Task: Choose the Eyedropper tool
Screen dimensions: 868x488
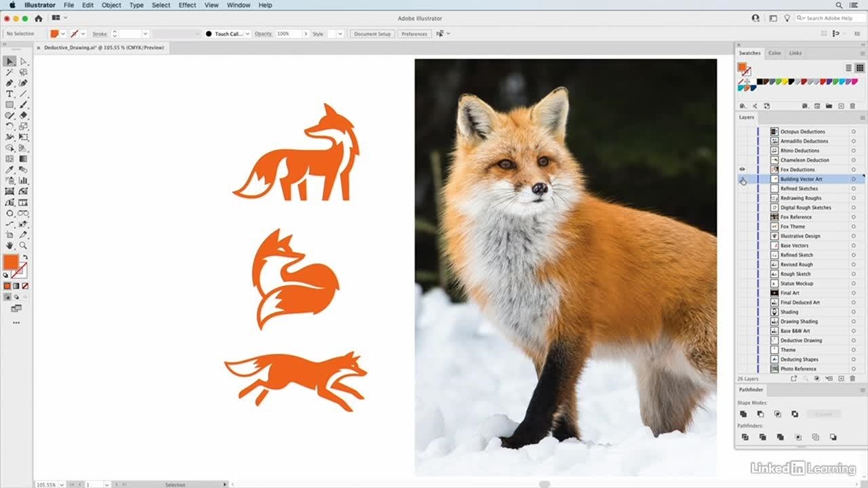Action: tap(9, 170)
